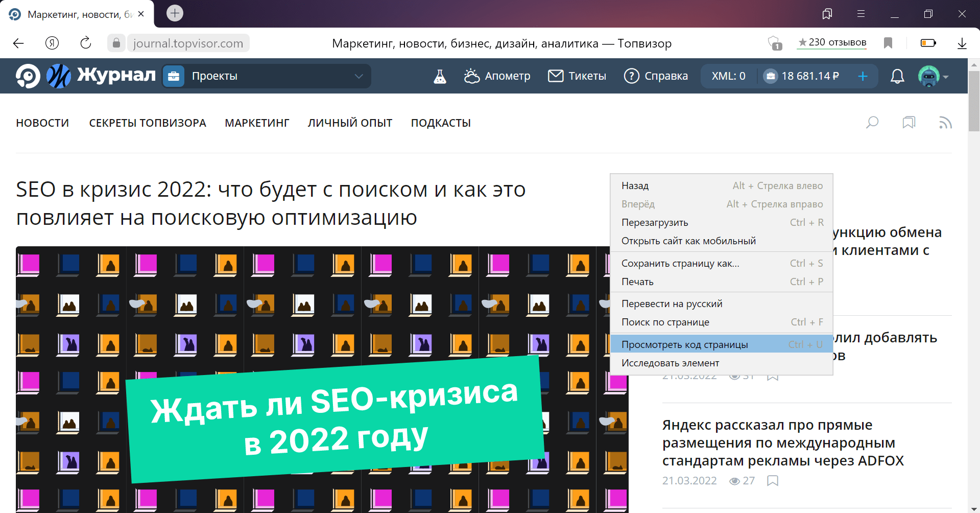Open the RSS feed icon

click(x=945, y=123)
